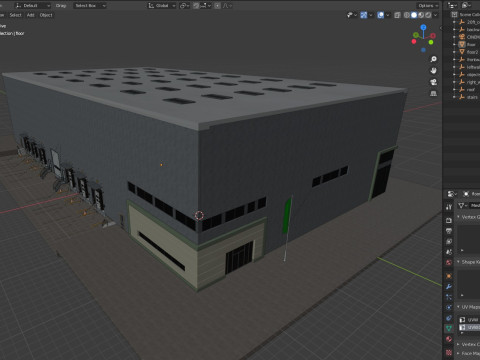The image size is (480, 360).
Task: Select the roof item in outliner
Action: click(471, 89)
